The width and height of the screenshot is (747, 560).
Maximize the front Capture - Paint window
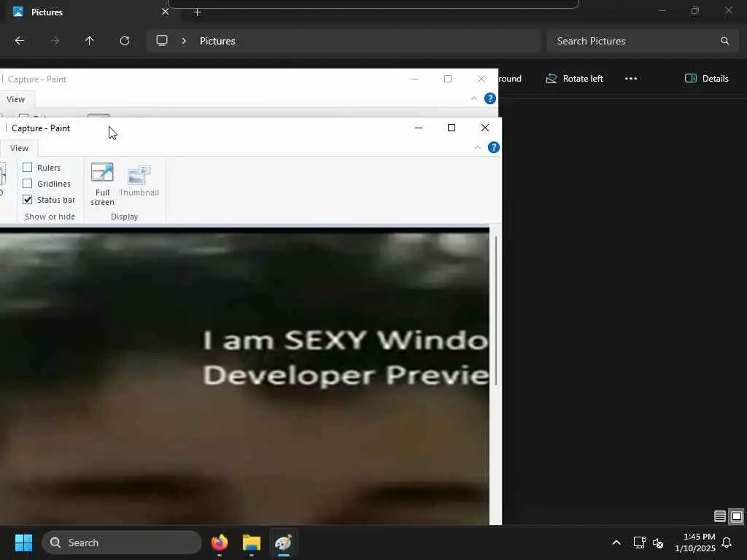pyautogui.click(x=451, y=128)
